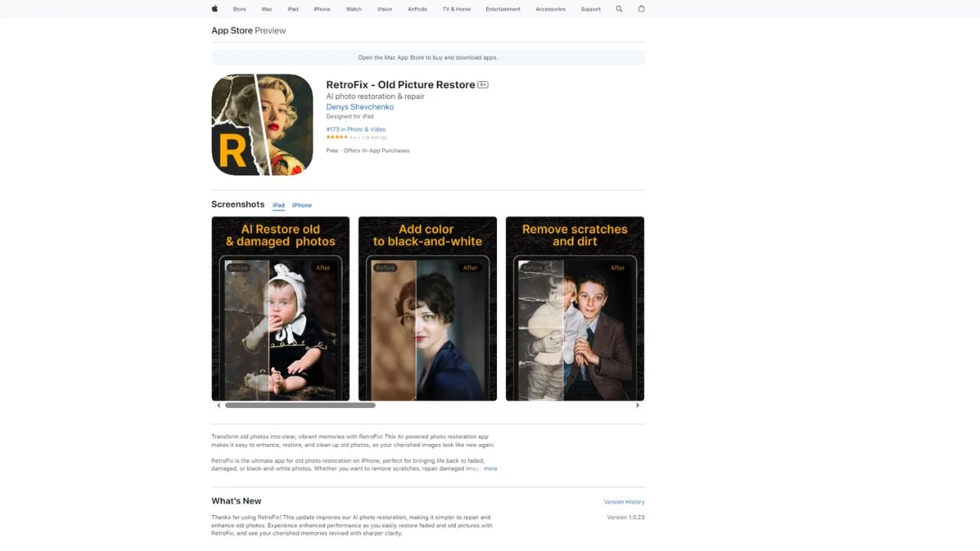Viewport: 980px width, 551px height.
Task: Click the 4+ age rating badge
Action: pyautogui.click(x=483, y=85)
